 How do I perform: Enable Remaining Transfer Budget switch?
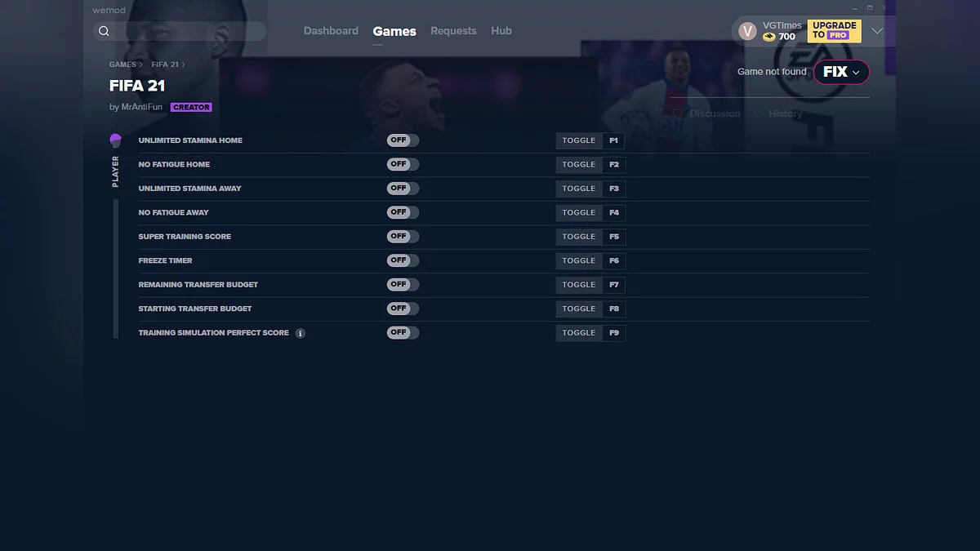(403, 285)
